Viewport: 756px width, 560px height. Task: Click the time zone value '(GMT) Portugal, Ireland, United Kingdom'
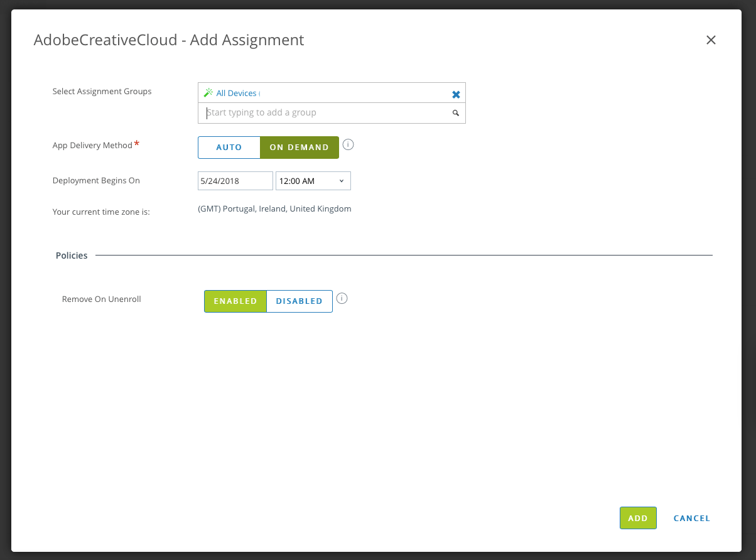(274, 209)
